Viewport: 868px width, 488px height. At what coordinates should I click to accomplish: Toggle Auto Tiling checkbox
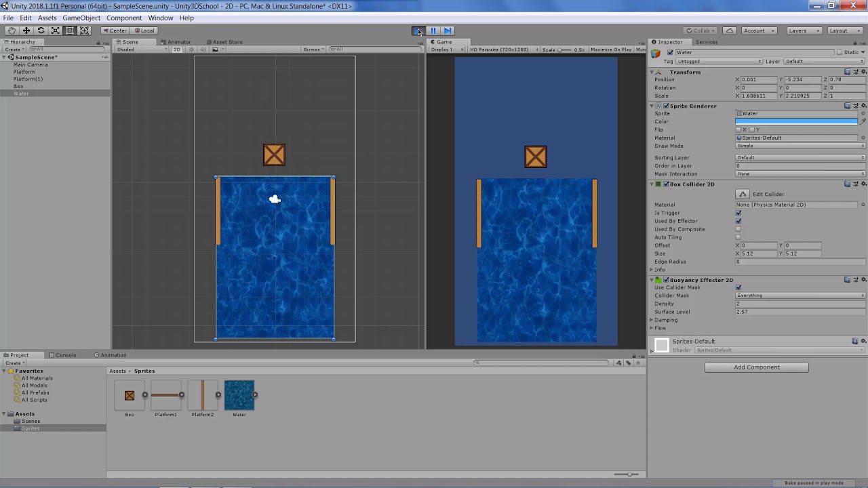[x=738, y=237]
